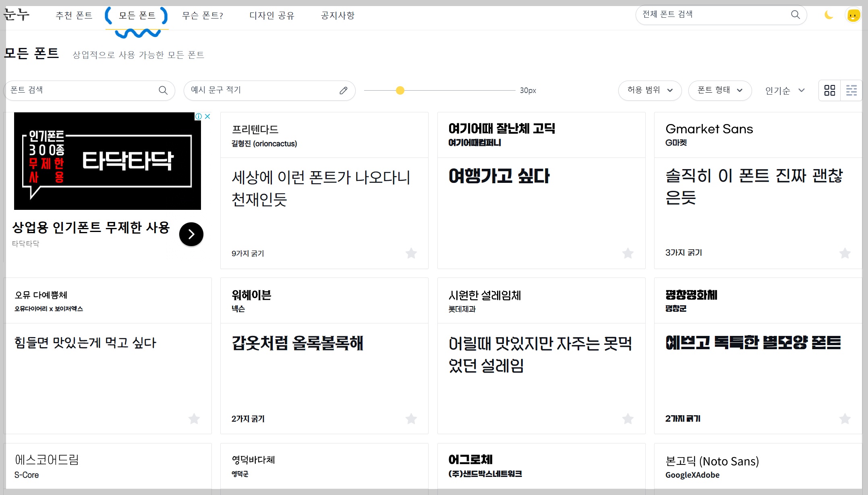
Task: Open the 시원한 설레임체 font title
Action: pos(485,295)
